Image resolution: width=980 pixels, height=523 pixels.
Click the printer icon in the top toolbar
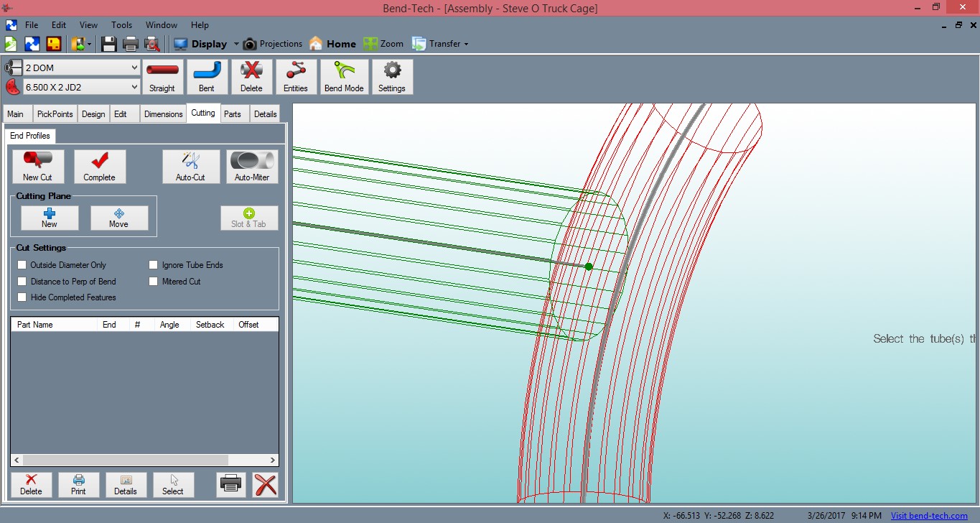(x=131, y=44)
